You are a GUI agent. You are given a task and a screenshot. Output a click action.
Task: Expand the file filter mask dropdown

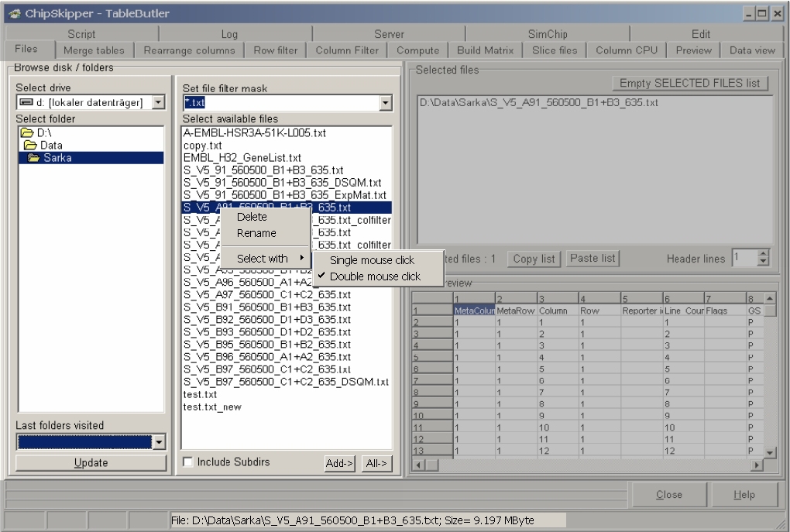pyautogui.click(x=386, y=102)
